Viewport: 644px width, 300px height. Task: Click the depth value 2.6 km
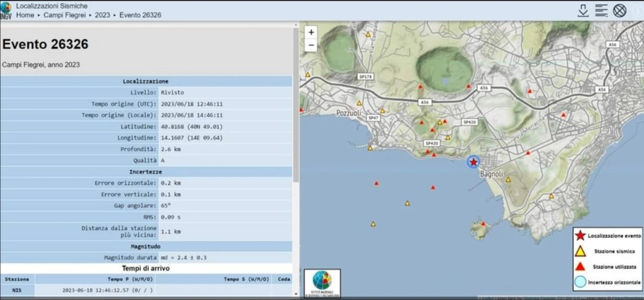171,149
